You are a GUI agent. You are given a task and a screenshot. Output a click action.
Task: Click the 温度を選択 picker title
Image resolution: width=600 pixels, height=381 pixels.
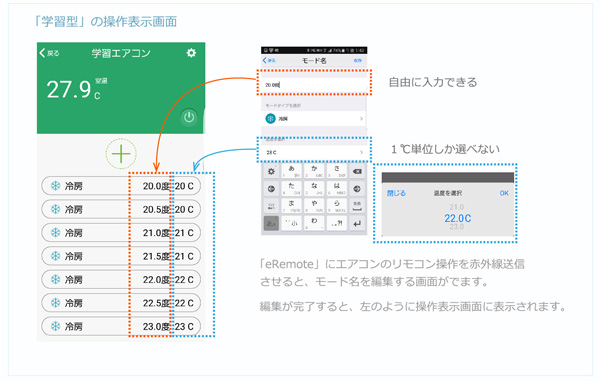click(448, 193)
